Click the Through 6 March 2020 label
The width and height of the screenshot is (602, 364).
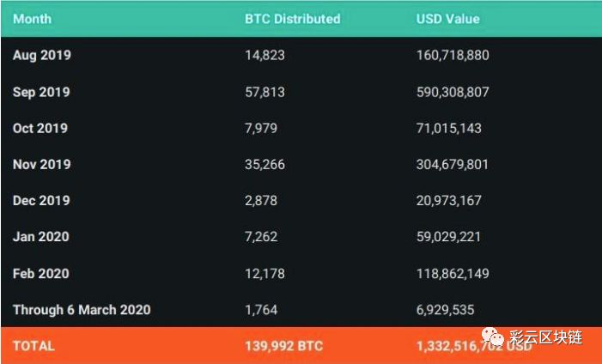pyautogui.click(x=82, y=310)
